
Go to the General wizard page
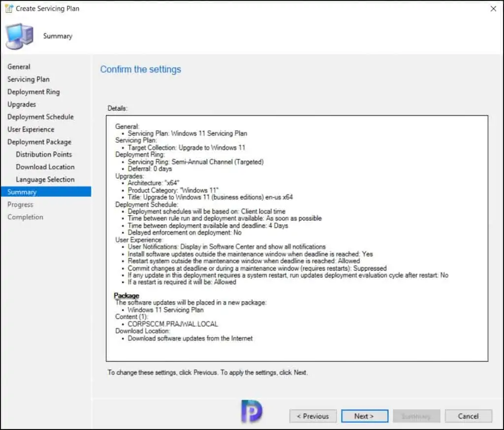(19, 66)
